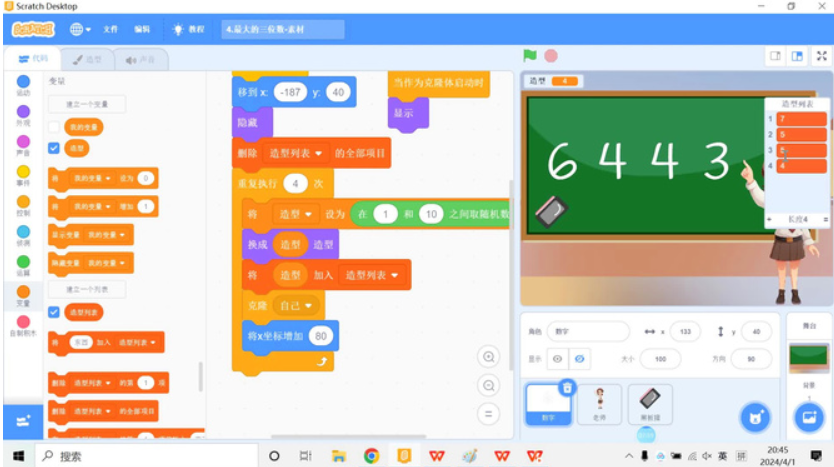
Task: Open variable dropdown in 增加 1 palette block
Action: 92,206
